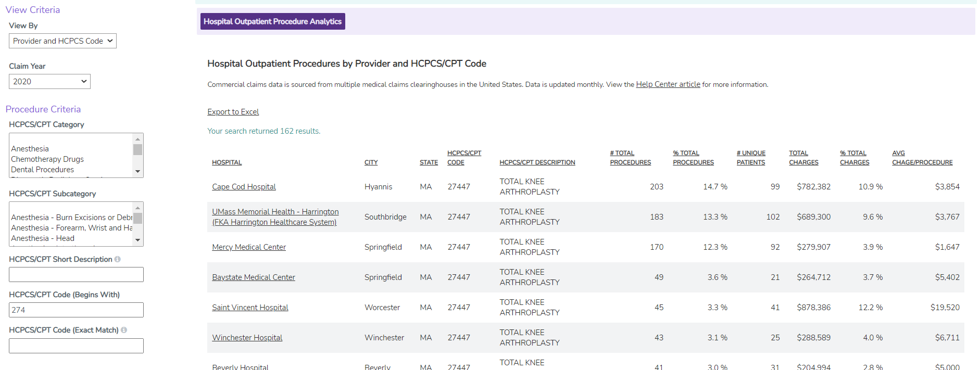
Task: Click the Code Begins With input field
Action: (76, 310)
